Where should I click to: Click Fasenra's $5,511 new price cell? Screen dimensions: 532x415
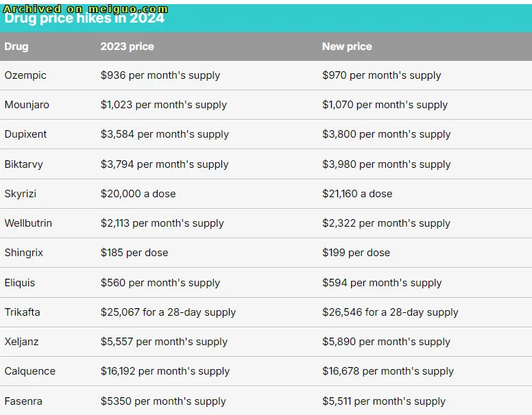pyautogui.click(x=384, y=401)
